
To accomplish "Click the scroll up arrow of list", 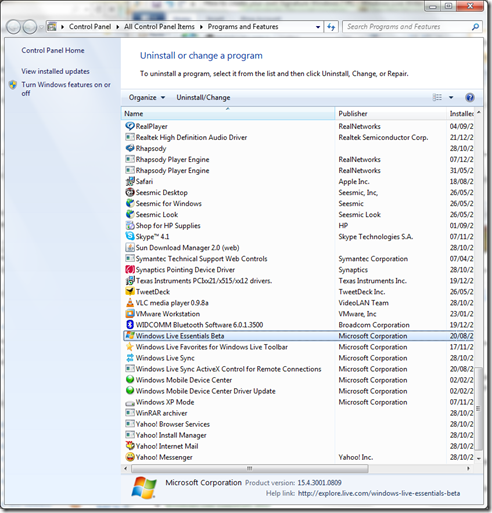I will [x=479, y=113].
